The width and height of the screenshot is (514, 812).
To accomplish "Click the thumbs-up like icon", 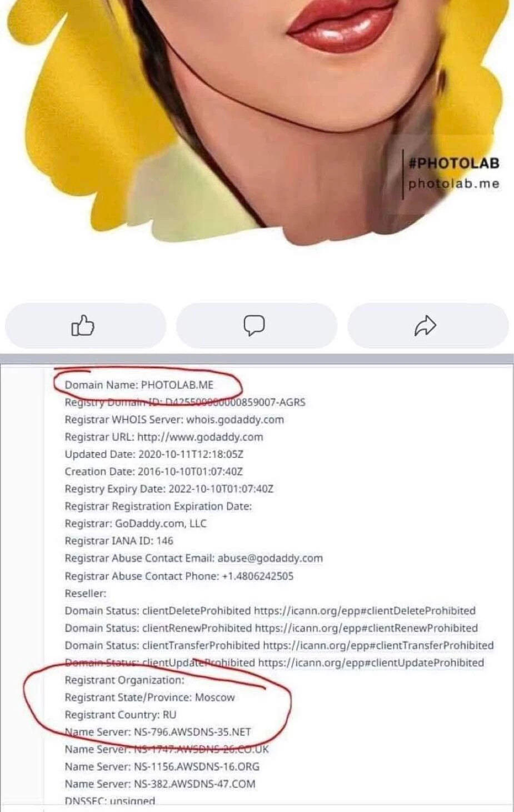I will pos(83,326).
